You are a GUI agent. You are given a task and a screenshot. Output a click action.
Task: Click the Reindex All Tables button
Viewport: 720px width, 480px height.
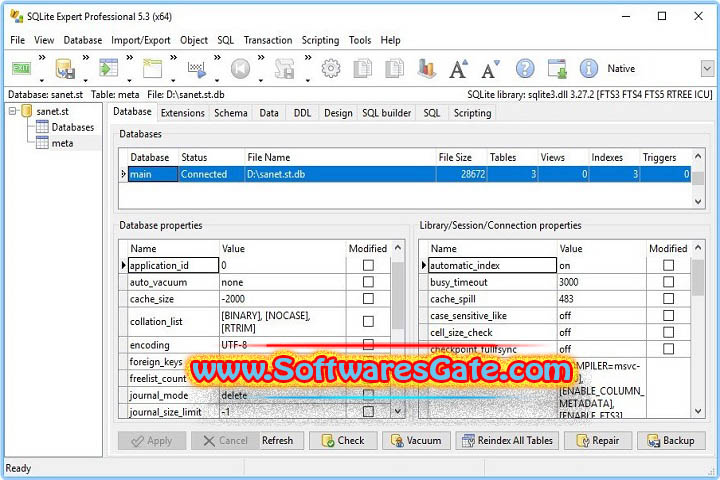(x=507, y=440)
